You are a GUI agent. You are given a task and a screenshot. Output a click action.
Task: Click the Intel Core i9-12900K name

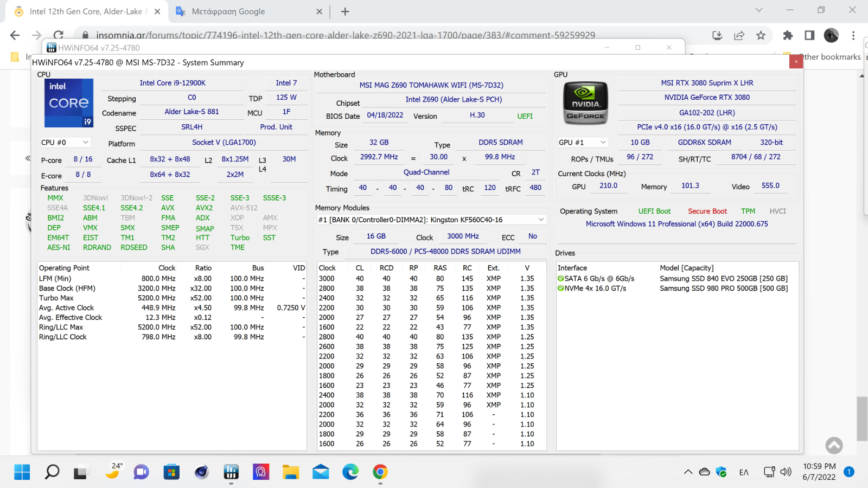[x=173, y=83]
